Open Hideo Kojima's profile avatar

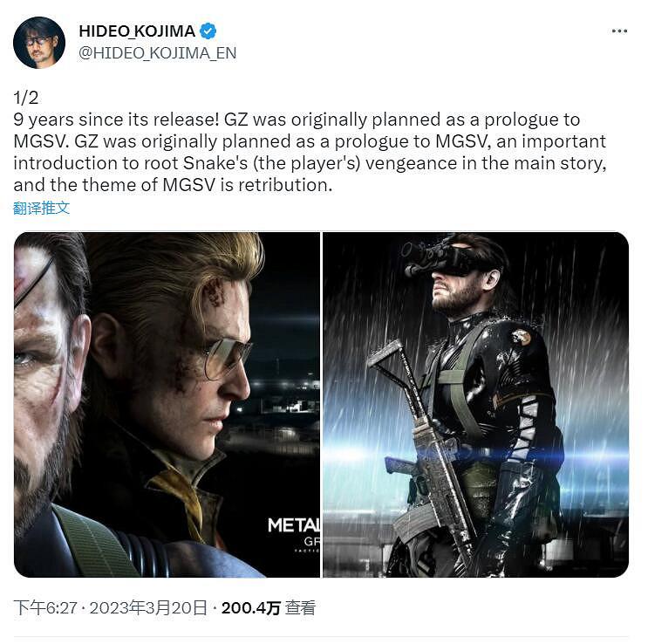38,42
